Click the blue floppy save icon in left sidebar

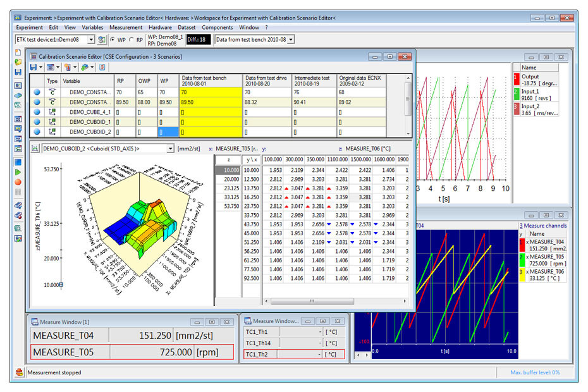pos(18,72)
